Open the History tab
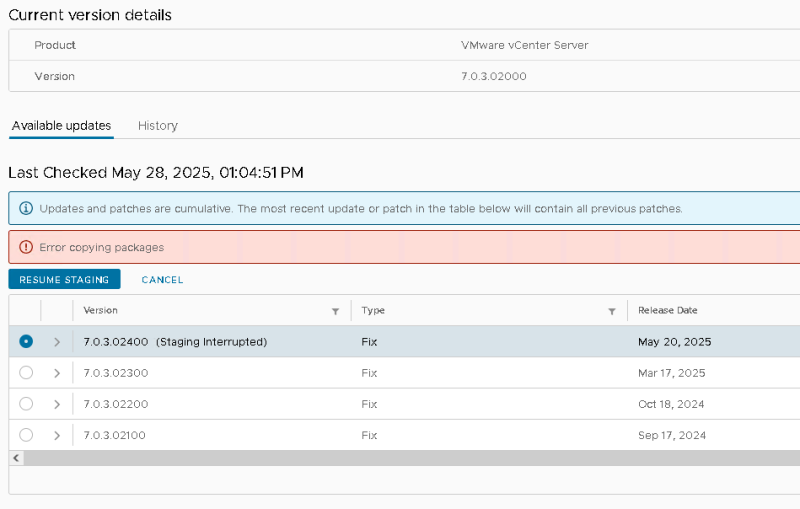800x509 pixels. tap(158, 125)
